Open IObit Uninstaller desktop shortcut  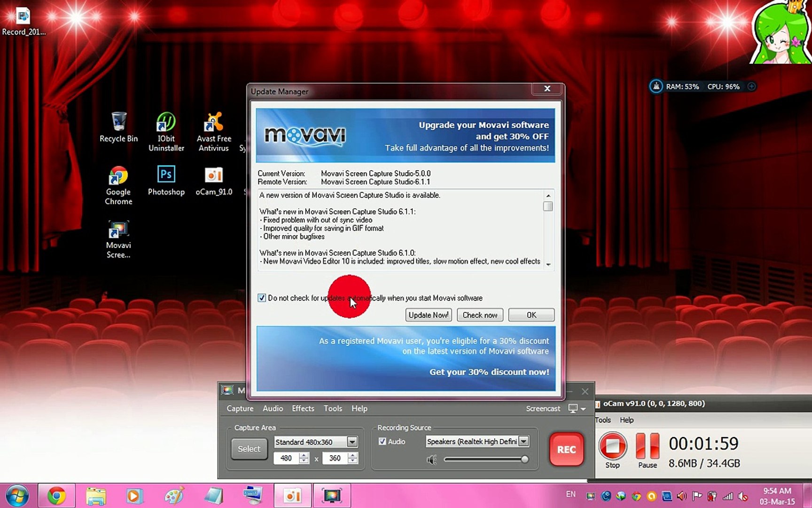166,132
